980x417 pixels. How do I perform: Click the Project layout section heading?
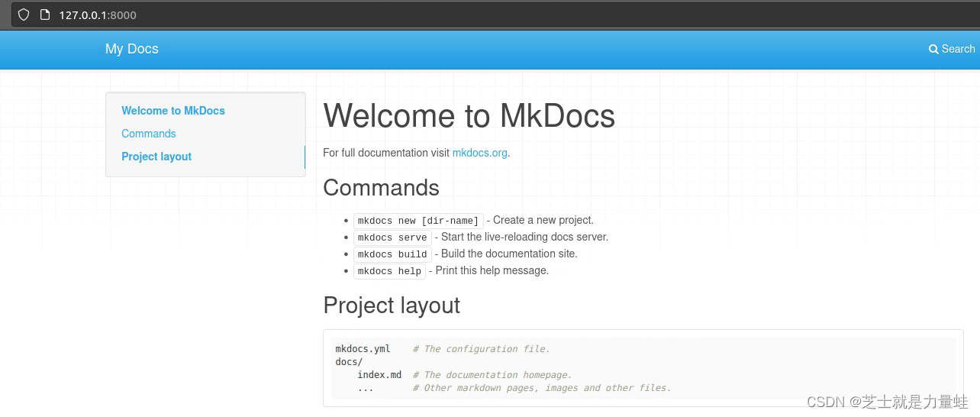(x=392, y=305)
